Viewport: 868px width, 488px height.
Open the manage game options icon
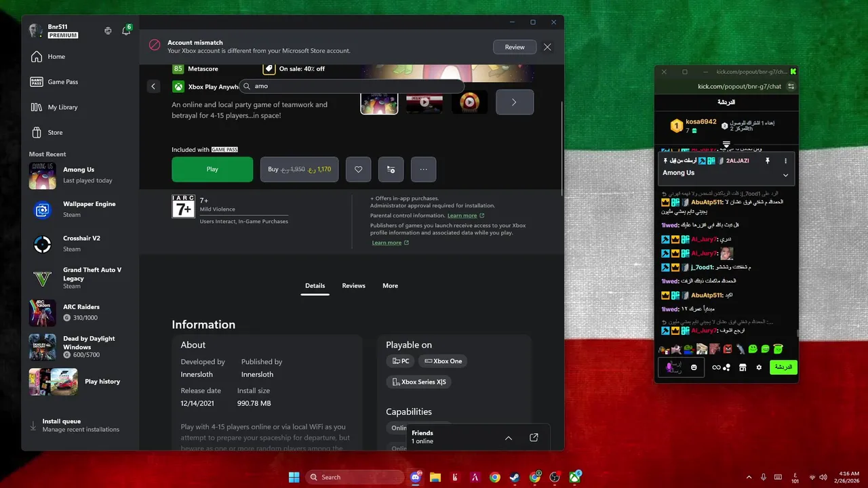coord(391,169)
